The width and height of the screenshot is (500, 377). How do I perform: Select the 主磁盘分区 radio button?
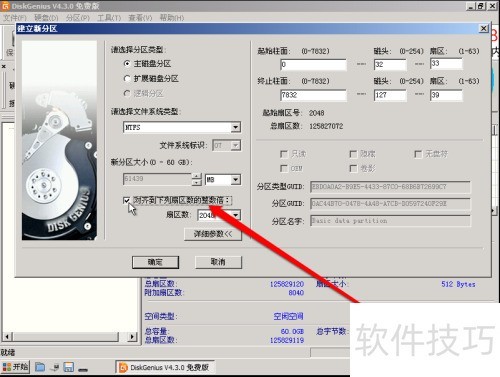tap(127, 63)
